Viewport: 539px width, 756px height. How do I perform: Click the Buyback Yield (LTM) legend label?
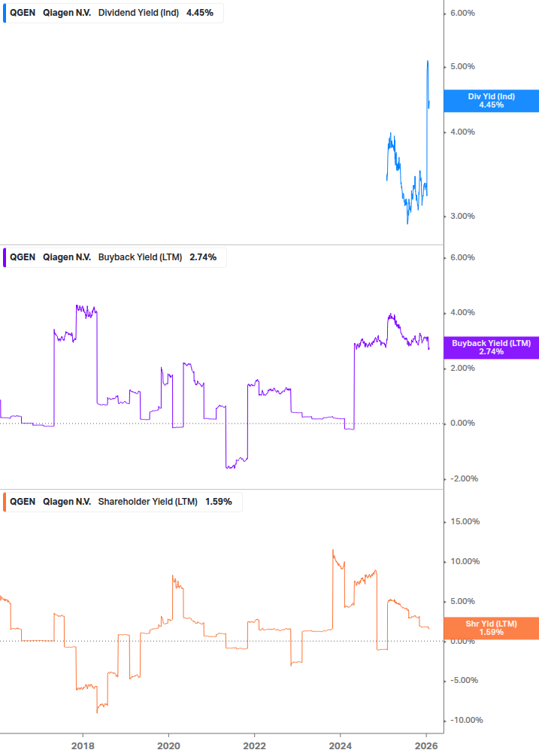pyautogui.click(x=140, y=257)
